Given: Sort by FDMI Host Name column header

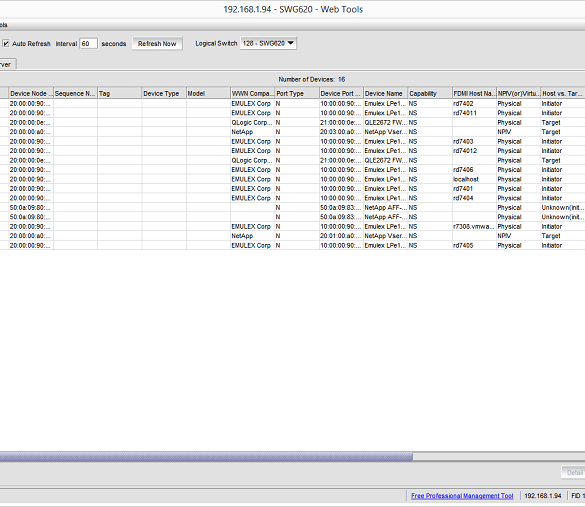Looking at the screenshot, I should point(474,93).
